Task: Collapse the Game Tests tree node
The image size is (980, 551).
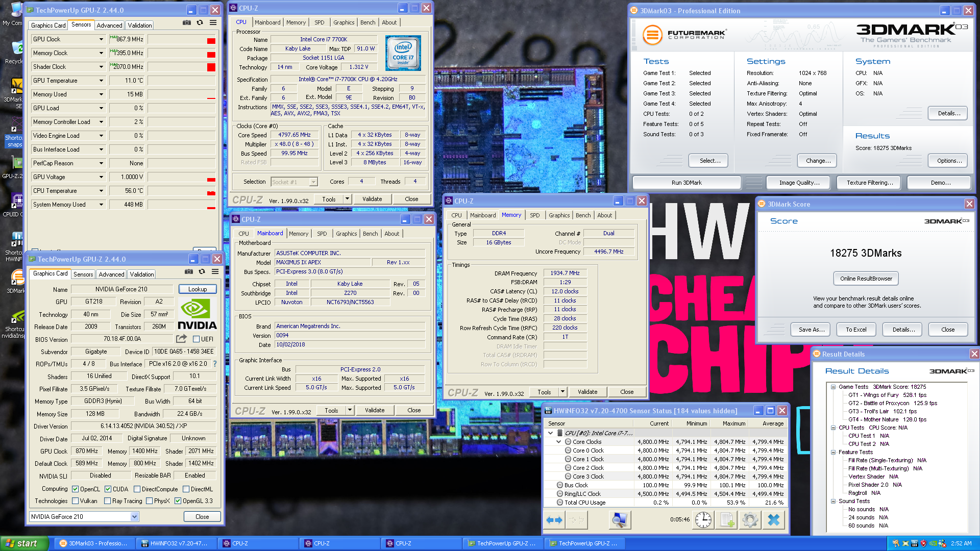Action: coord(833,387)
